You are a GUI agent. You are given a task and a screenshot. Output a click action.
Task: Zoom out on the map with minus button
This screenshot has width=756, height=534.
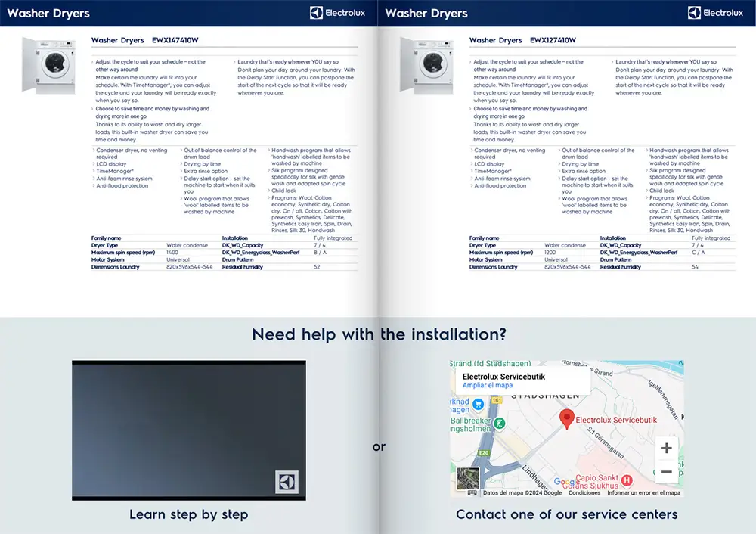click(x=666, y=471)
